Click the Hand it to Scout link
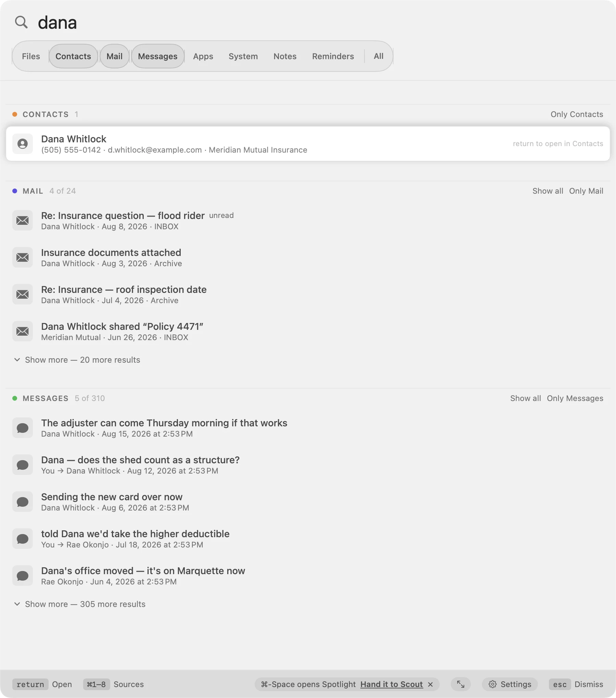Image resolution: width=616 pixels, height=698 pixels. [392, 684]
